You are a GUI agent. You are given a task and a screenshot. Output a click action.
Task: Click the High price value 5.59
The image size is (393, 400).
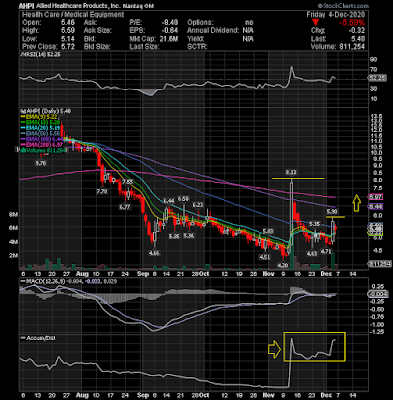68,30
